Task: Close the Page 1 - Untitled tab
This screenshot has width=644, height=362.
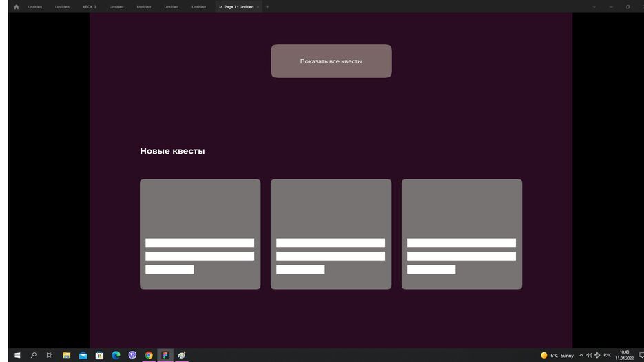Action: pos(258,7)
